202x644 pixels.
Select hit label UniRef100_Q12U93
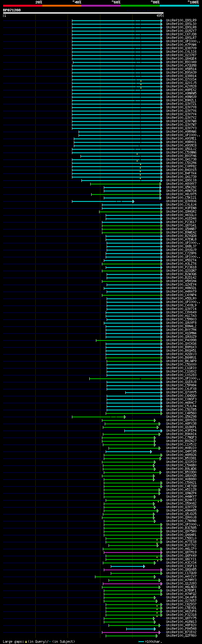181,584
